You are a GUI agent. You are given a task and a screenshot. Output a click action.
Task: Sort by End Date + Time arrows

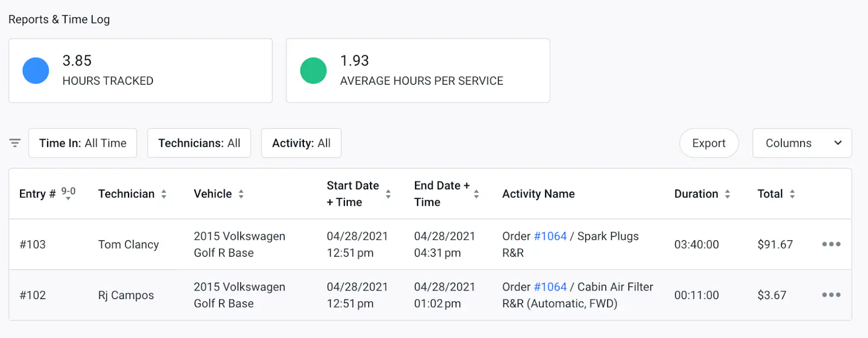pyautogui.click(x=476, y=194)
